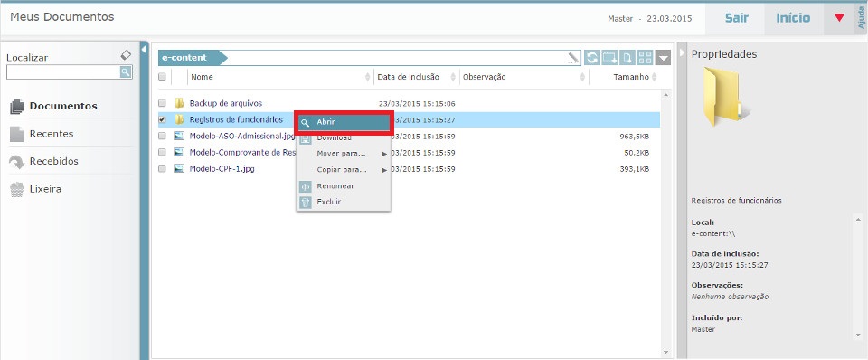Viewport: 868px width, 360px height.
Task: Click the new folder icon
Action: 610,57
